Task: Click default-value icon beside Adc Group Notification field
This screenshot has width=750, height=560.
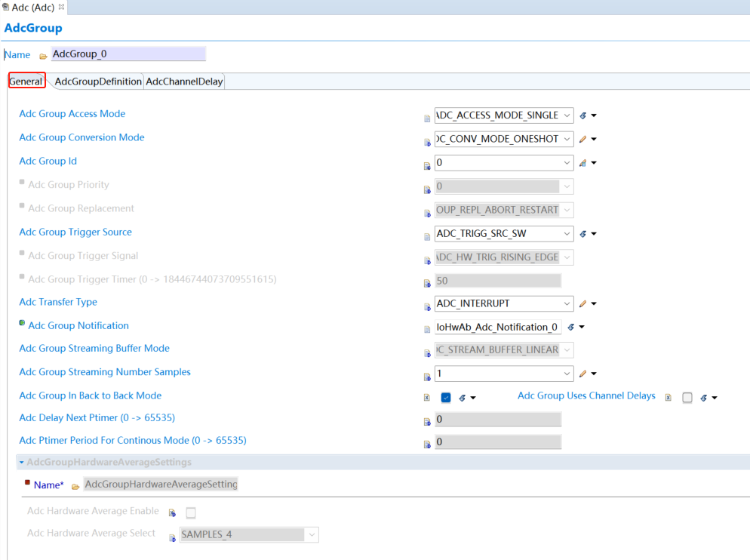Action: pyautogui.click(x=571, y=328)
